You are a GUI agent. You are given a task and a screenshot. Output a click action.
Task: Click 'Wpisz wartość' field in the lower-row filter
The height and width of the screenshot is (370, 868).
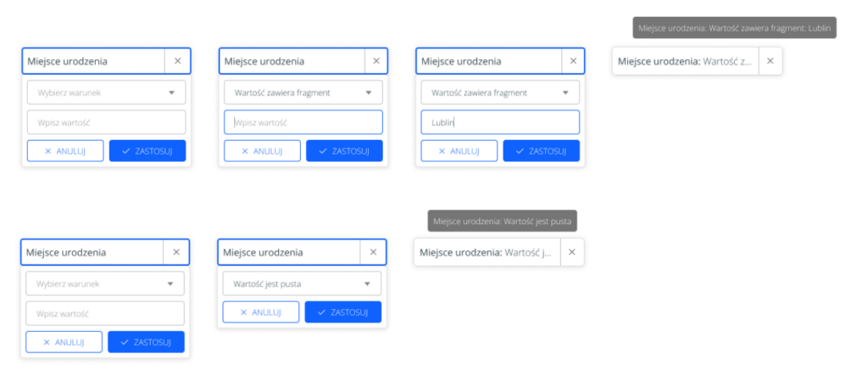coord(104,313)
